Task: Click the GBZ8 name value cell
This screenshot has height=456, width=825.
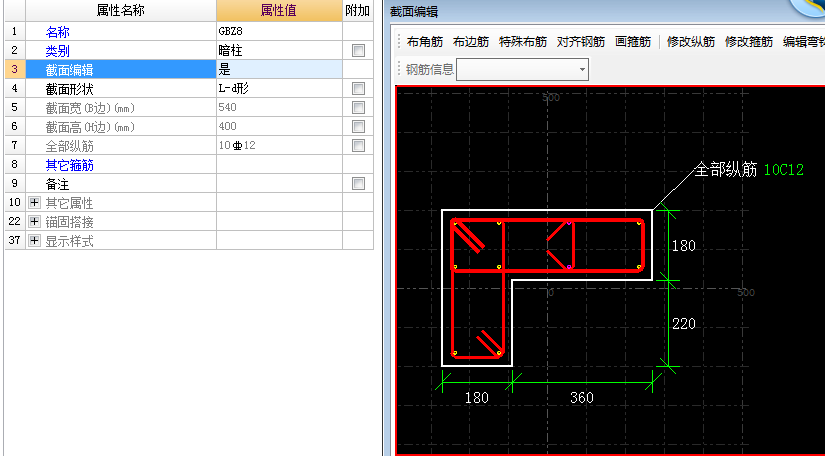Action: pyautogui.click(x=279, y=32)
